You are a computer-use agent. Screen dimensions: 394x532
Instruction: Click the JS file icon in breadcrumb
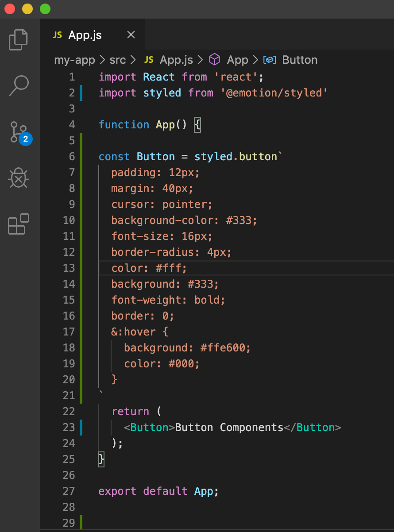coord(149,60)
